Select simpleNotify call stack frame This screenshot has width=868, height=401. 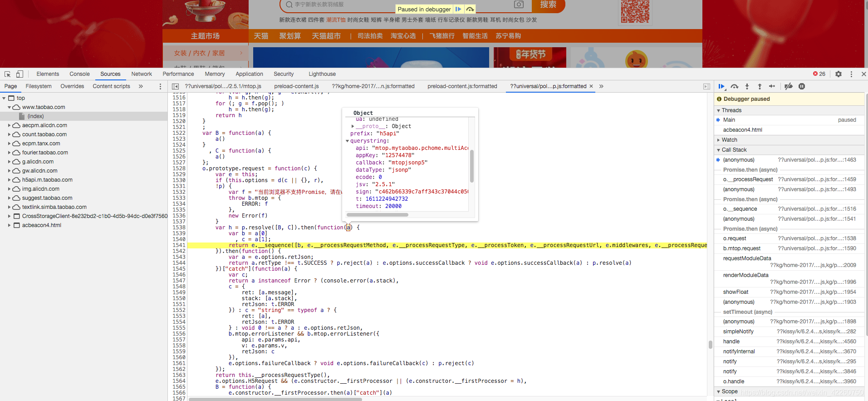pyautogui.click(x=790, y=332)
